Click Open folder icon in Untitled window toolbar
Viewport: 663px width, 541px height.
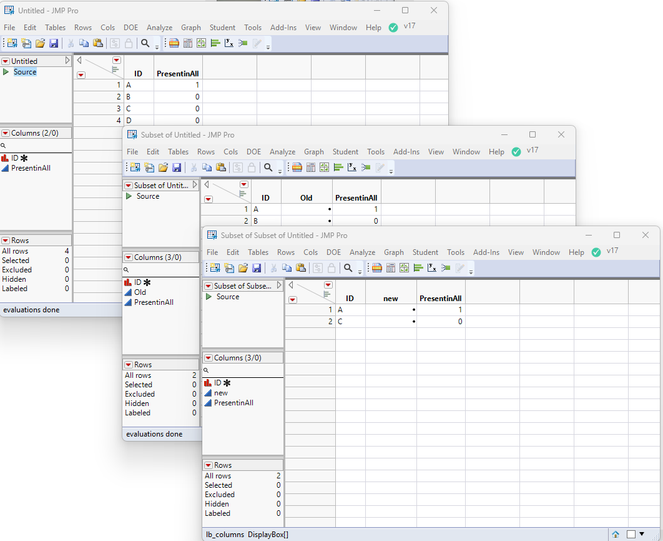tap(40, 43)
